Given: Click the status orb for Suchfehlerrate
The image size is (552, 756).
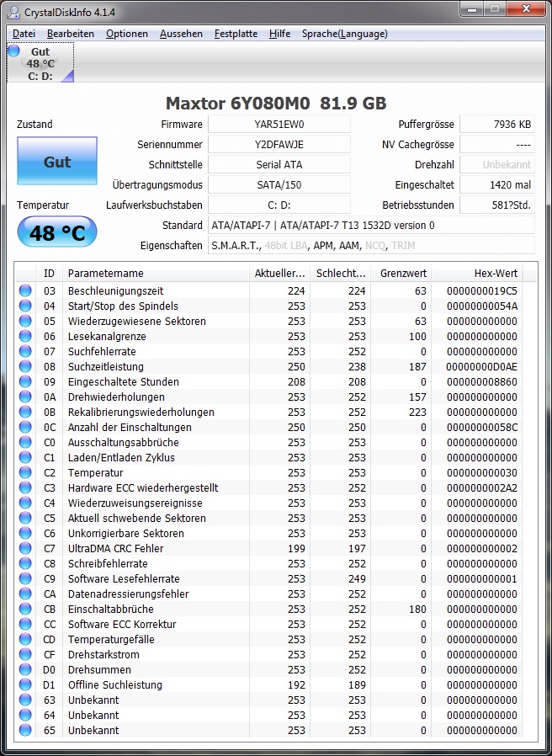Looking at the screenshot, I should click(25, 352).
